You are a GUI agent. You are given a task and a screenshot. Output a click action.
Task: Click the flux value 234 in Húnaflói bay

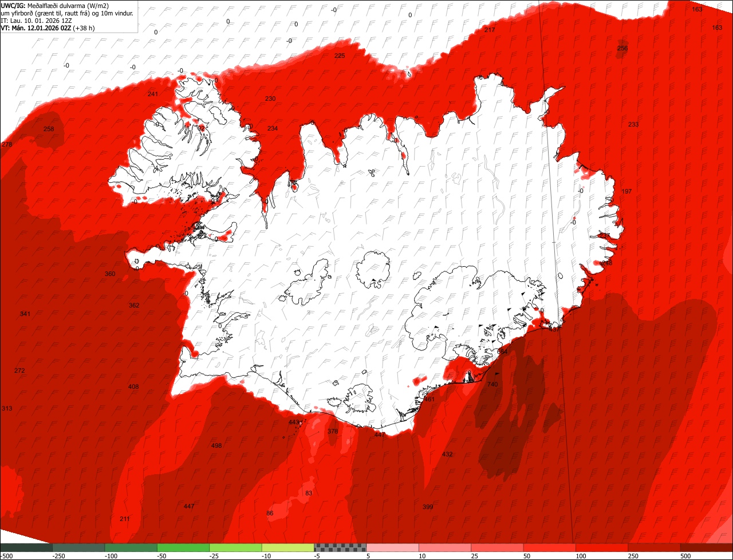(x=273, y=128)
